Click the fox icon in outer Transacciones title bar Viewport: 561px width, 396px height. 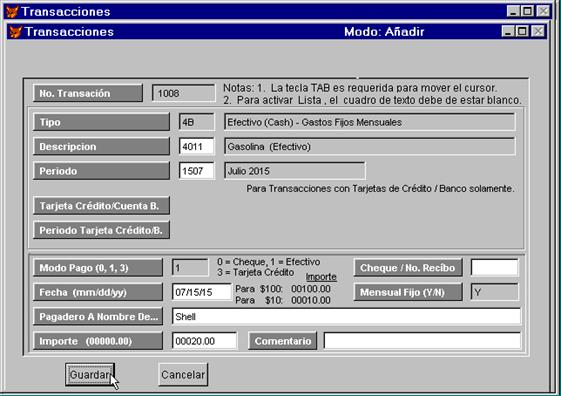point(12,11)
